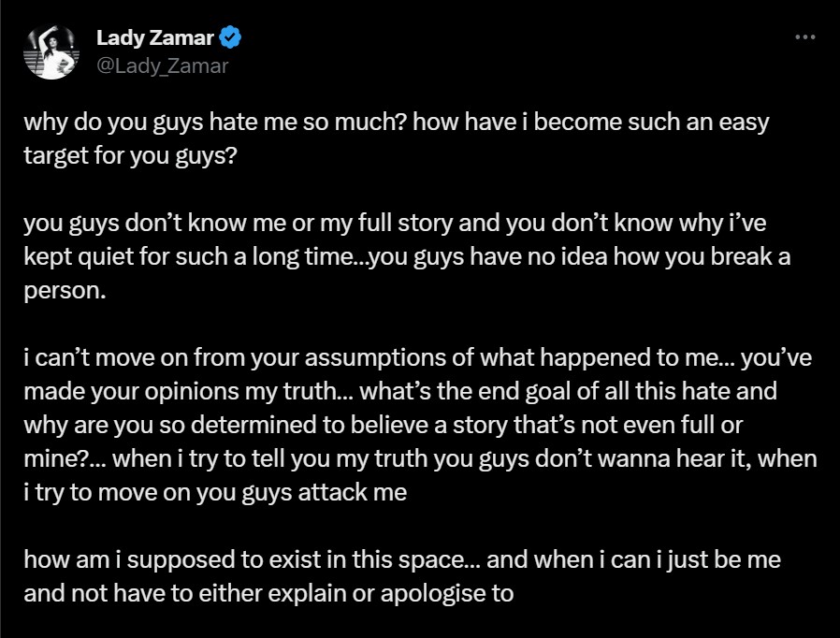Image resolution: width=840 pixels, height=638 pixels.
Task: Click the line starting "why do you guys hate me"
Action: pyautogui.click(x=395, y=123)
